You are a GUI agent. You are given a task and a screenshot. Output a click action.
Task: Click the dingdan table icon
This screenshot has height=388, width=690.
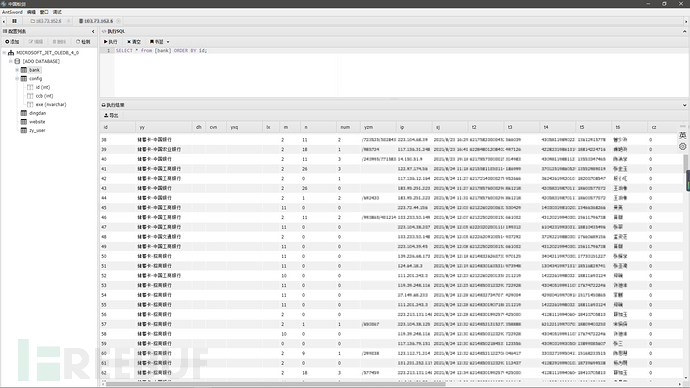(24, 113)
